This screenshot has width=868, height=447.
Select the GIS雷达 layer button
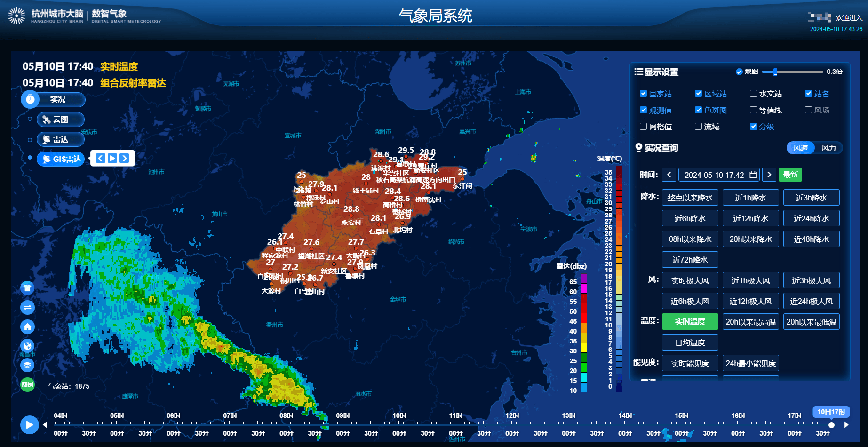[61, 159]
